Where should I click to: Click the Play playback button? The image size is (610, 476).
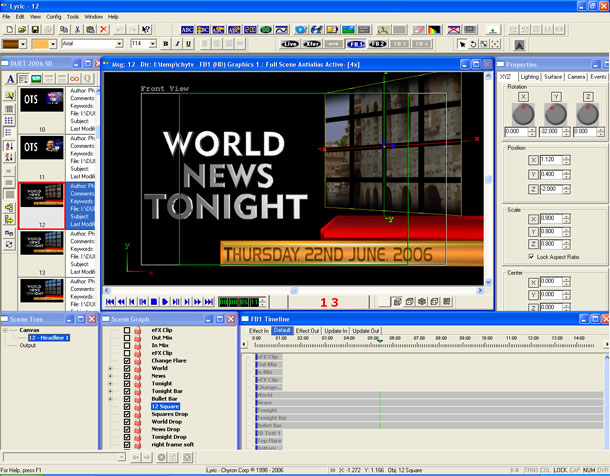click(x=165, y=302)
